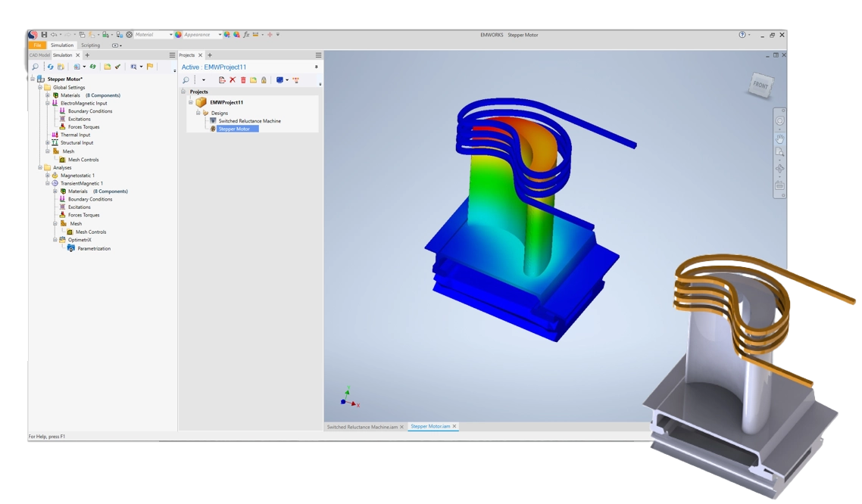Switch to the CAD Model browser tab
862x504 pixels.
point(39,55)
